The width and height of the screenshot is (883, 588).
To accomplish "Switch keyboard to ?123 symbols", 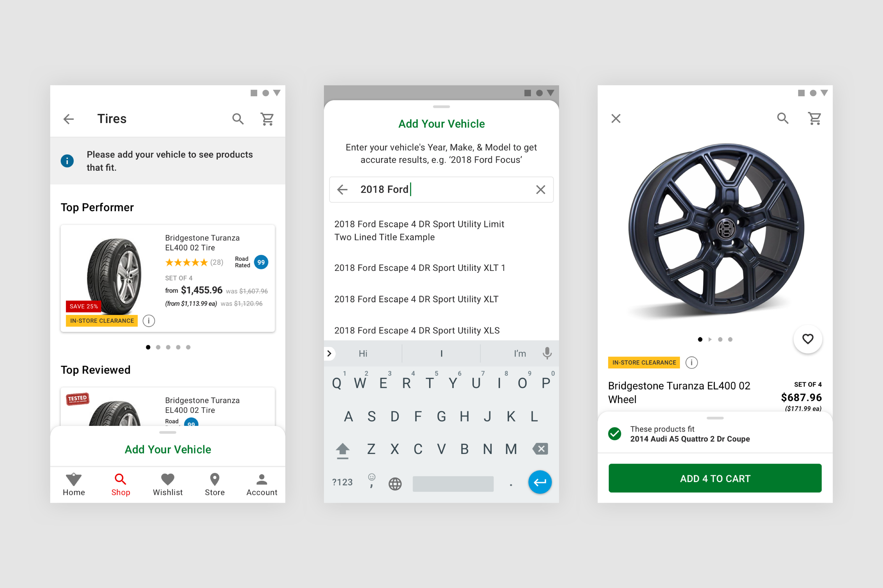I will 342,482.
